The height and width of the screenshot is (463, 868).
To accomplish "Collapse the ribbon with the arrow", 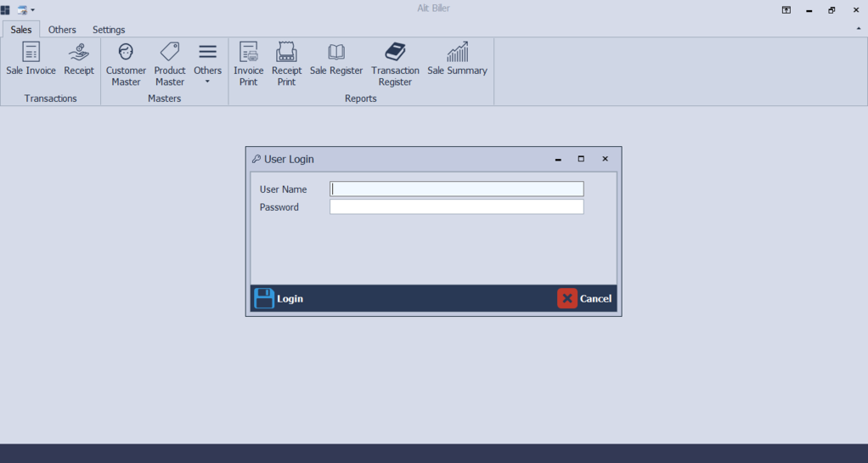I will (x=860, y=28).
